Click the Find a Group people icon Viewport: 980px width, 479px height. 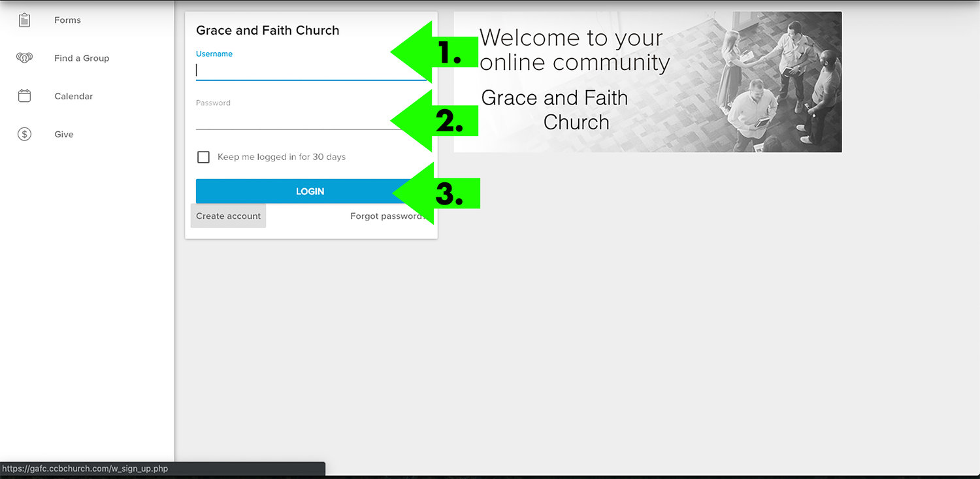pos(24,58)
